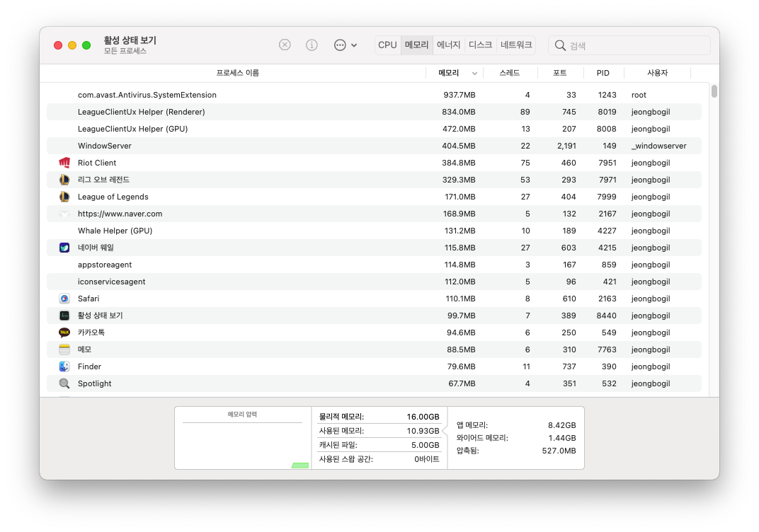Click the 네이버 웨일 browser icon
The height and width of the screenshot is (532, 759).
pos(64,248)
